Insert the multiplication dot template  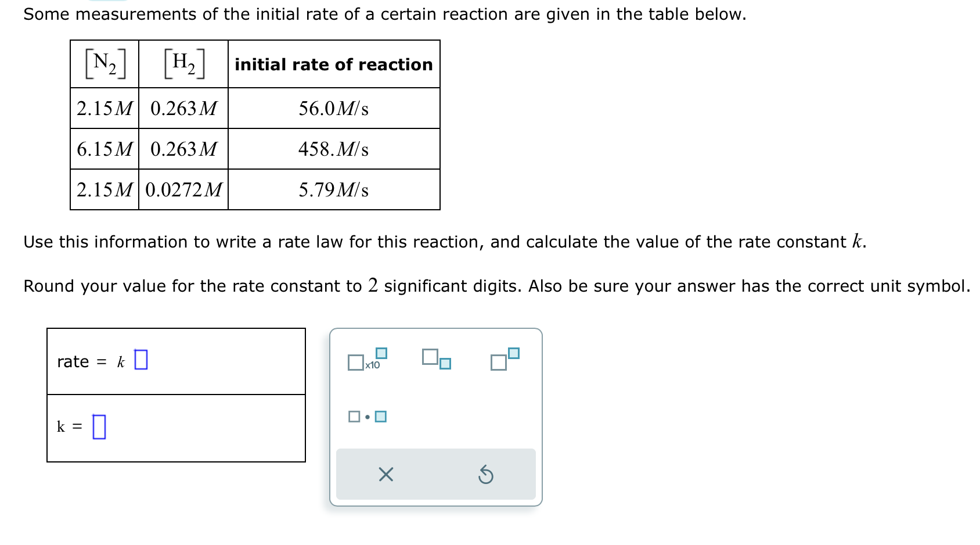pyautogui.click(x=368, y=417)
